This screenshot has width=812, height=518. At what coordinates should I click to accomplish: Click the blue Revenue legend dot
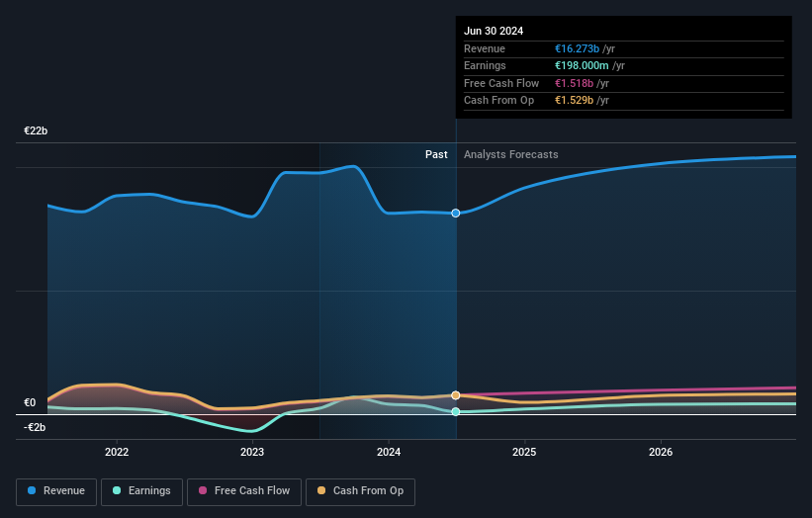pyautogui.click(x=32, y=490)
